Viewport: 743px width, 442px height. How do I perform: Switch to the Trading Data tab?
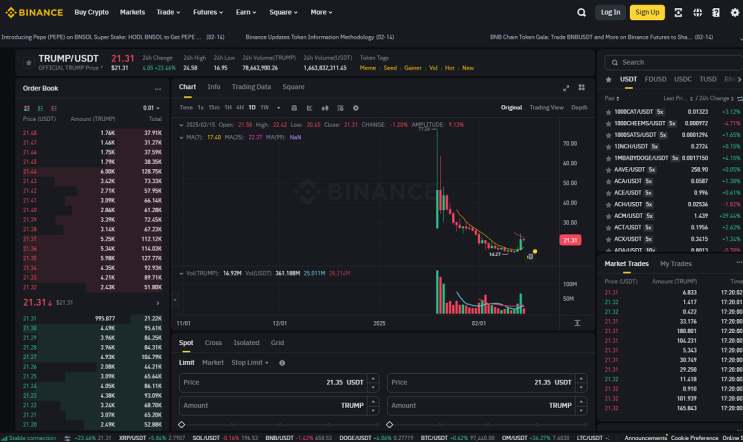tap(251, 87)
